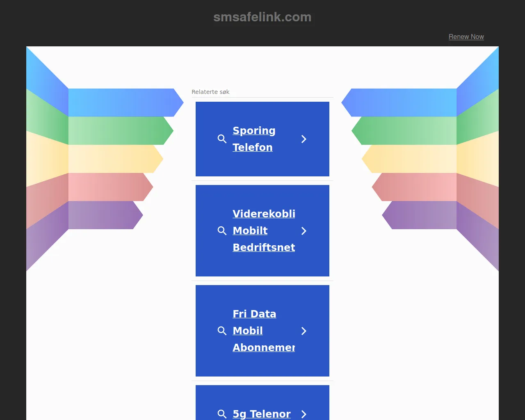Screen dimensions: 525x420
Task: Click the magnifier icon next to 5g Telenor
Action: [222, 414]
